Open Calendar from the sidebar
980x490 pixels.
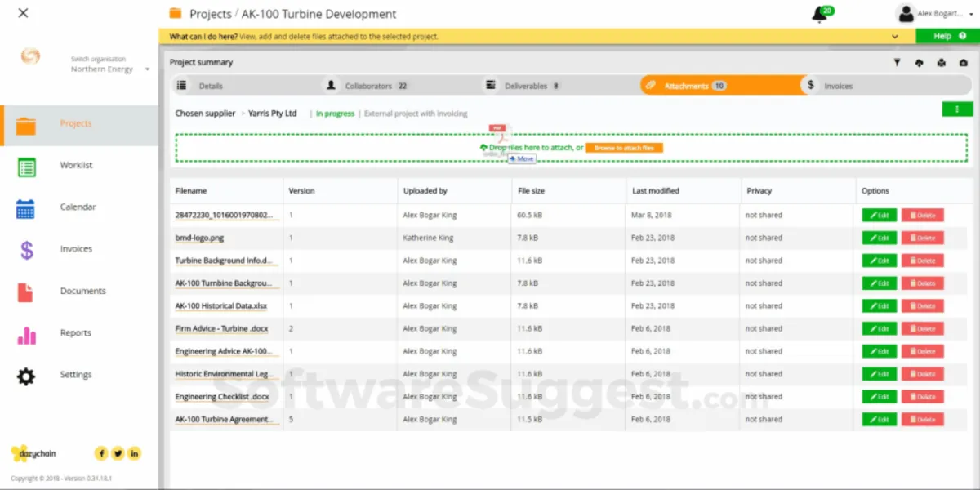pyautogui.click(x=78, y=207)
